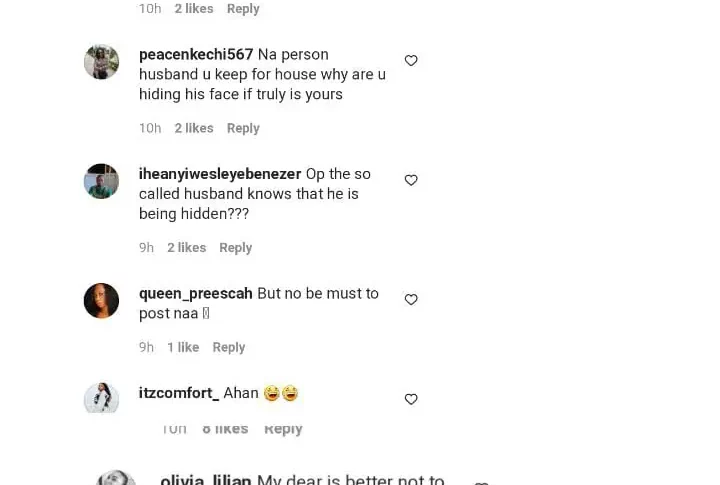Visit itzcomfort_ username link

pyautogui.click(x=178, y=393)
